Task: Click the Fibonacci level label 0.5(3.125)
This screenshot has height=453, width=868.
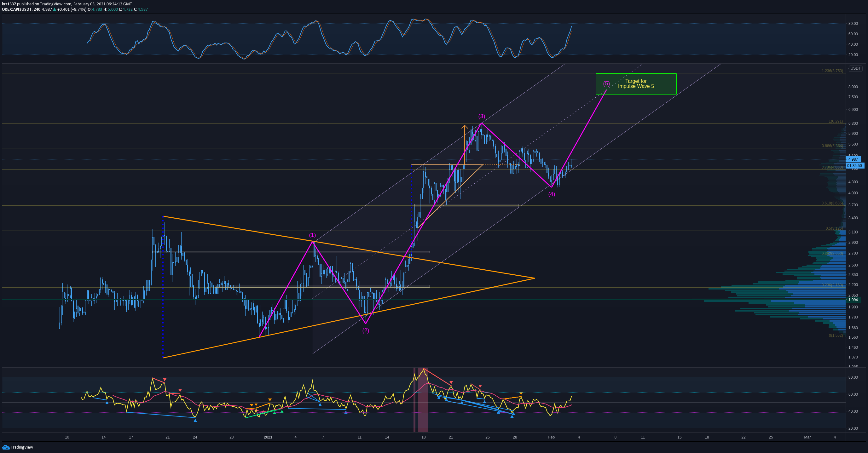Action: pos(834,228)
